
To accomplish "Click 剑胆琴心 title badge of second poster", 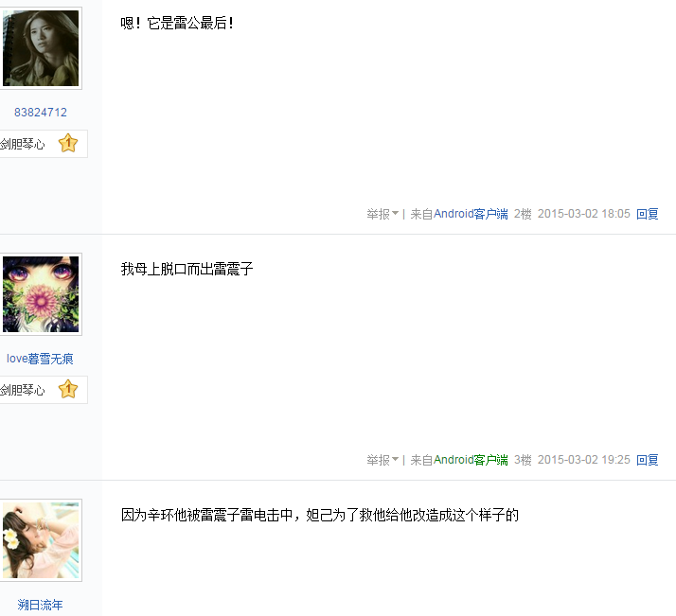I will click(22, 390).
